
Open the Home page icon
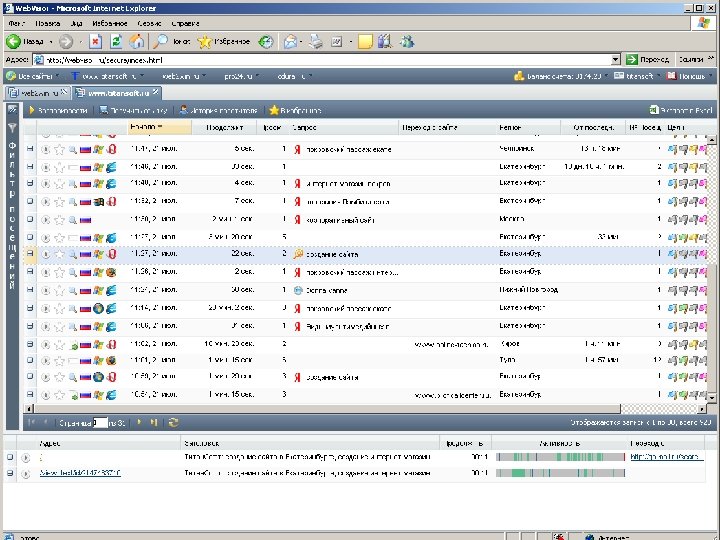[x=136, y=42]
